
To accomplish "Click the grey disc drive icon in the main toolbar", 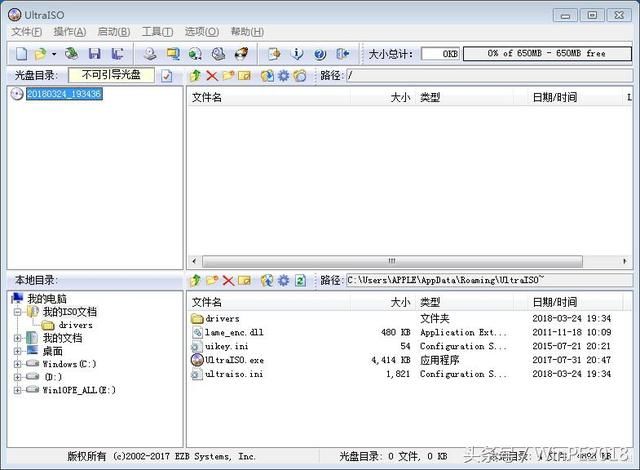I will [218, 54].
